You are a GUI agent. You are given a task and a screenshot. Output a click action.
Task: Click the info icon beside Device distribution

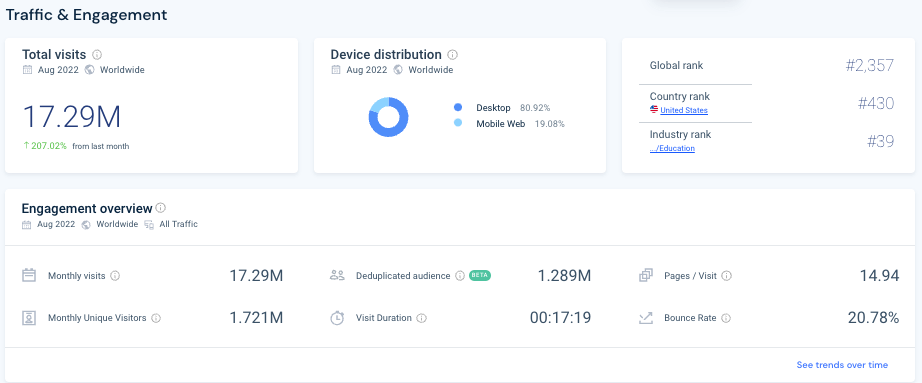pos(452,55)
